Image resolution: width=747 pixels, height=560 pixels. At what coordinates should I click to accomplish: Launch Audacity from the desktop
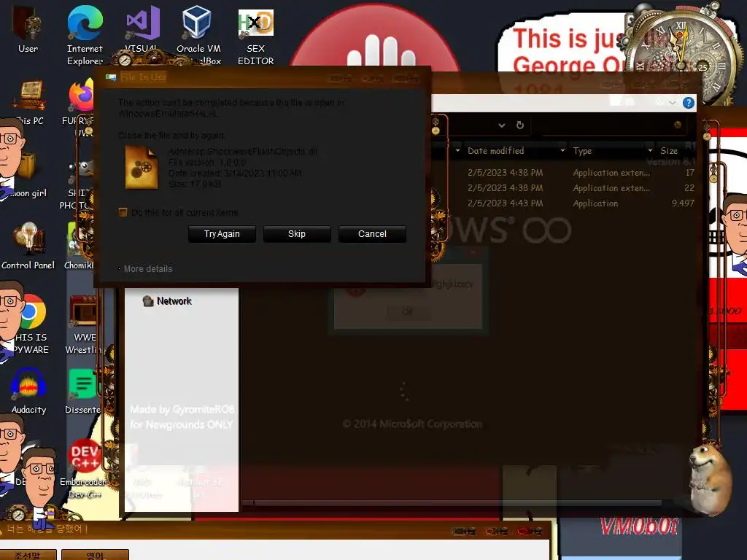(x=28, y=391)
